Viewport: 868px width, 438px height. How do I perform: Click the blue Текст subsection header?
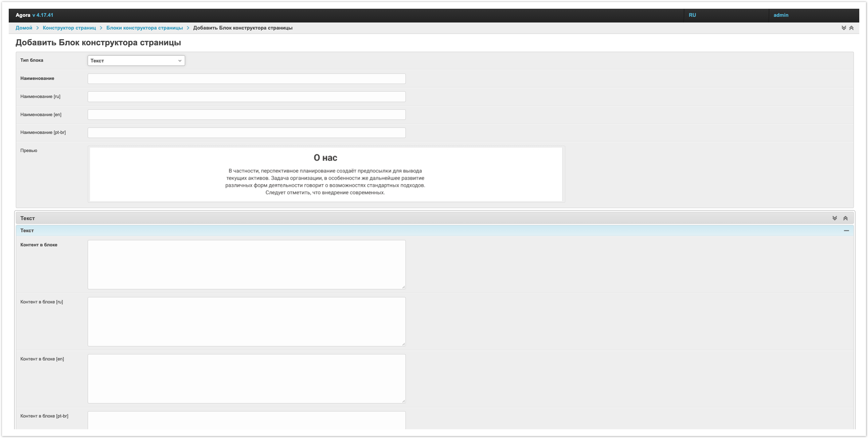[x=435, y=231]
